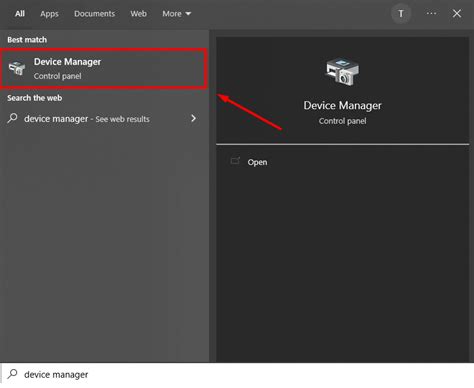Switch to the Documents tab

point(94,14)
